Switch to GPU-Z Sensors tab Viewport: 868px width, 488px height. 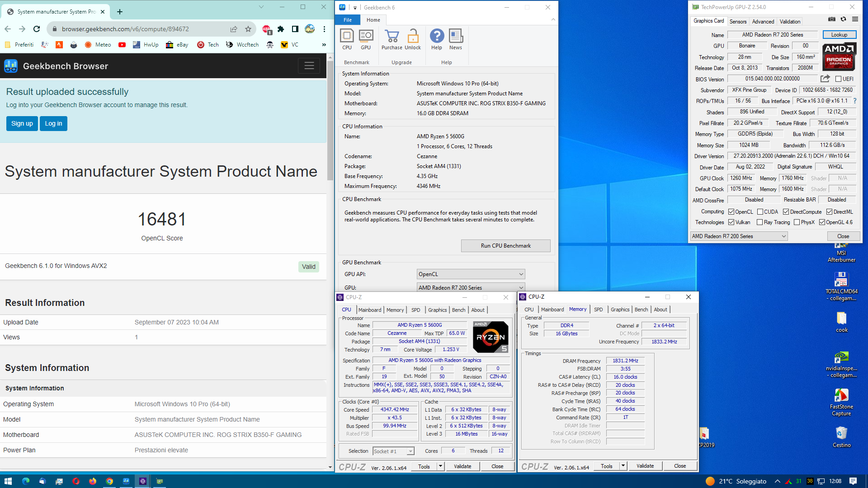[738, 21]
